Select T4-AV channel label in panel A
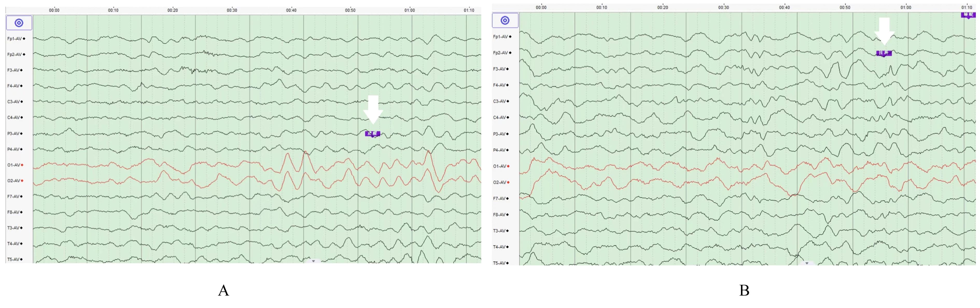Viewport: 980px width, 308px height. tap(13, 244)
